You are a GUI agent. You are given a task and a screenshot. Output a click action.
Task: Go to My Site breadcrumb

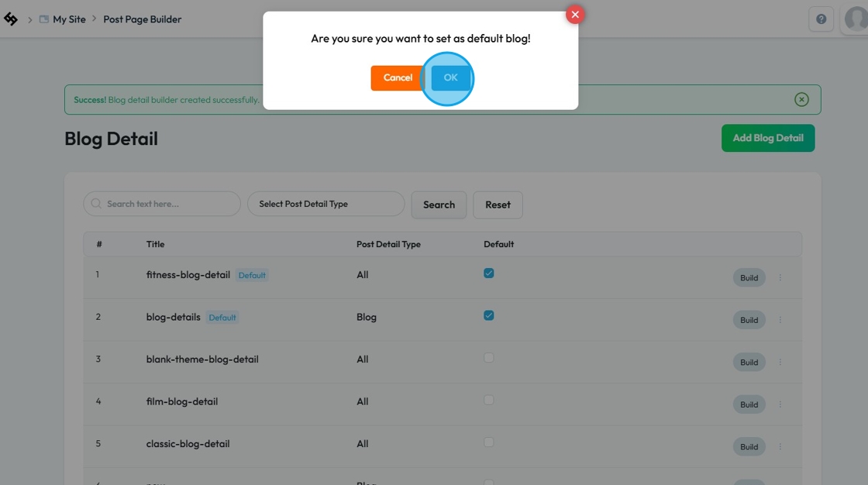pyautogui.click(x=69, y=19)
